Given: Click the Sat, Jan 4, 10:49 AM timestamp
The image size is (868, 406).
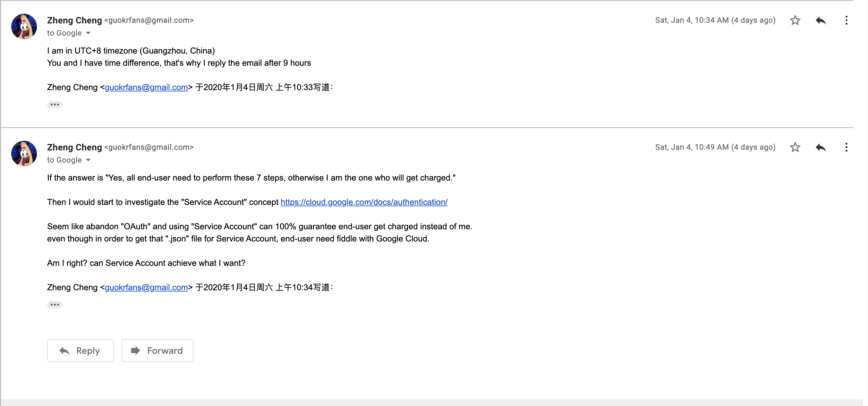Looking at the screenshot, I should pos(715,147).
